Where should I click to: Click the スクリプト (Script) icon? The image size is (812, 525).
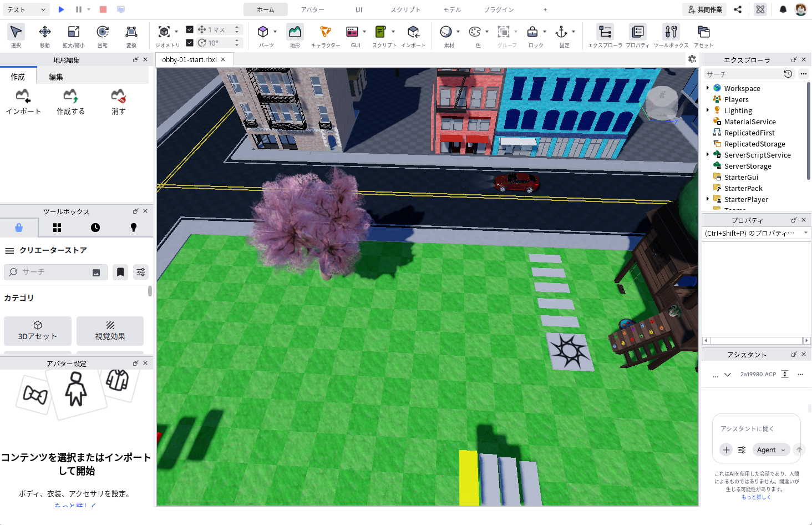click(380, 32)
